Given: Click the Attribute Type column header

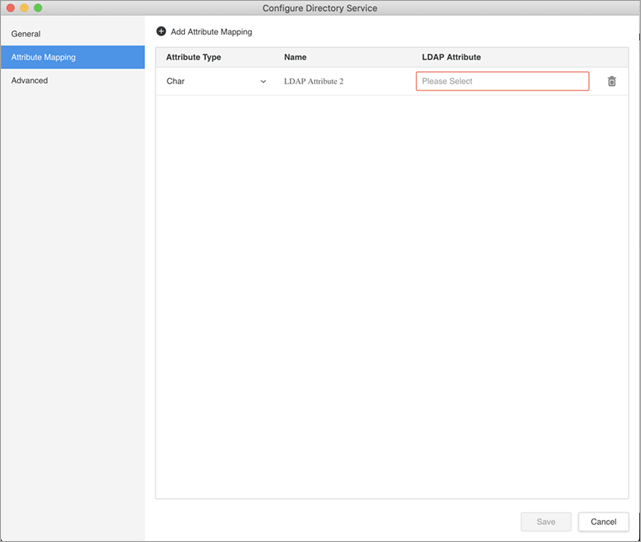Looking at the screenshot, I should point(194,57).
